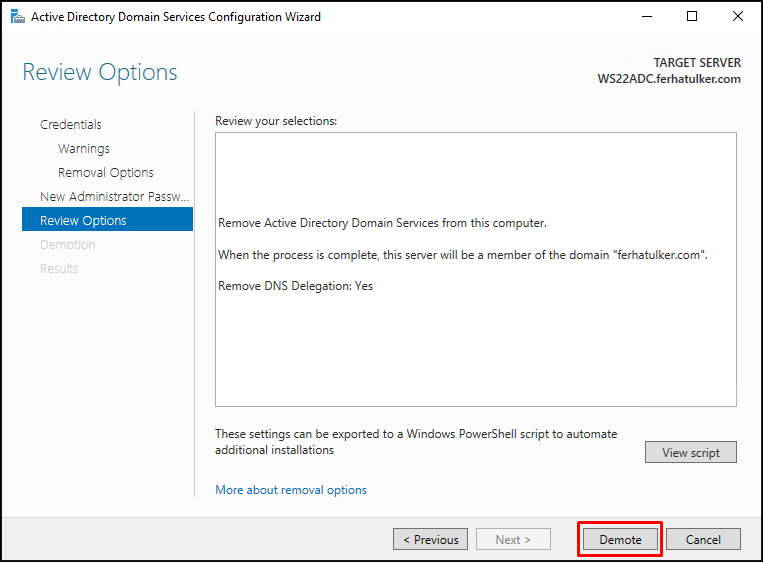Open the View script button

(x=690, y=452)
